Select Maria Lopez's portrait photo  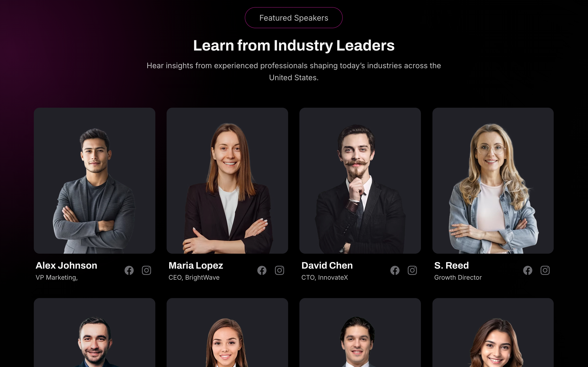(x=227, y=181)
